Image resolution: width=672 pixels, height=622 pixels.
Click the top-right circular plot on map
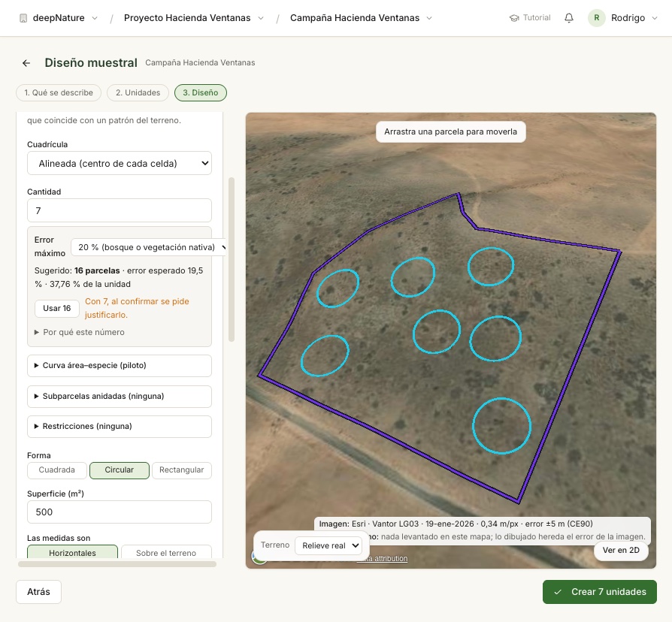coord(491,267)
